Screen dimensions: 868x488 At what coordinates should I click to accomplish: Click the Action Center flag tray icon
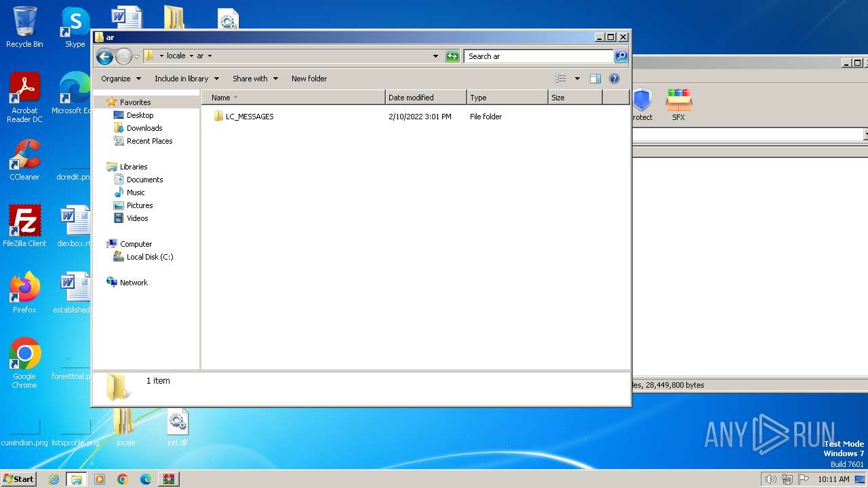tap(804, 479)
